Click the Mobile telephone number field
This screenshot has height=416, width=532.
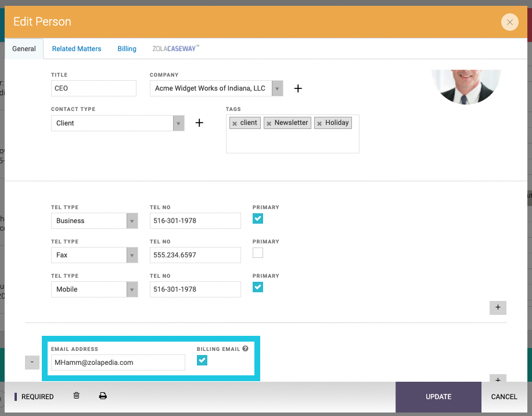pyautogui.click(x=195, y=289)
